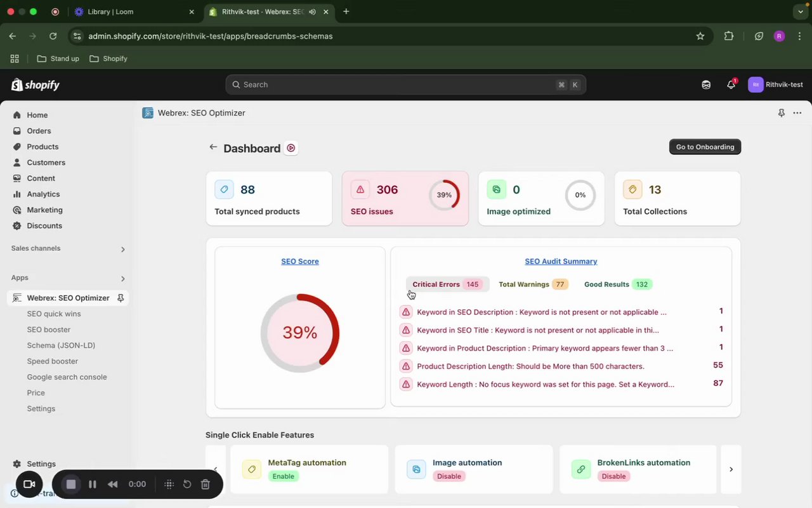The image size is (812, 508).
Task: Switch to the Good Results tab
Action: 618,284
